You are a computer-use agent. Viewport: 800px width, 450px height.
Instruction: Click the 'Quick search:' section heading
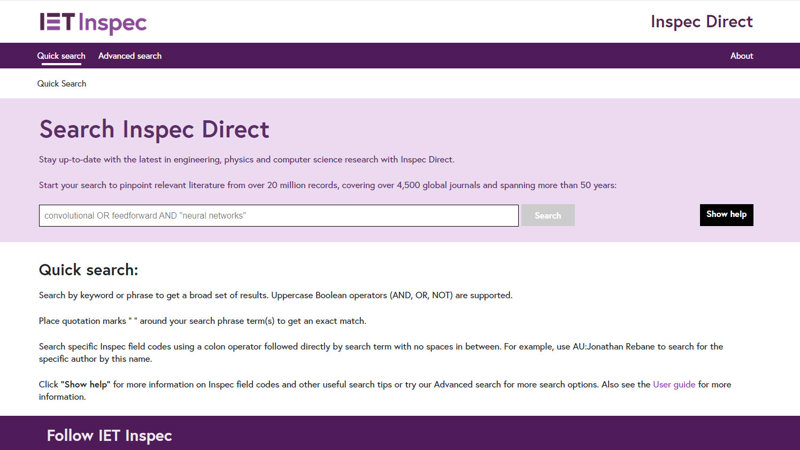88,270
